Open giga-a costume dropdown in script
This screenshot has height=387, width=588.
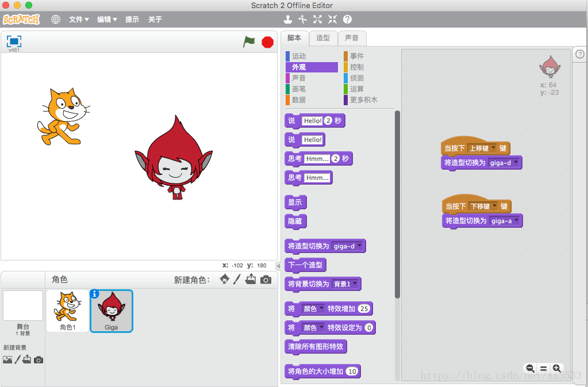tap(505, 221)
